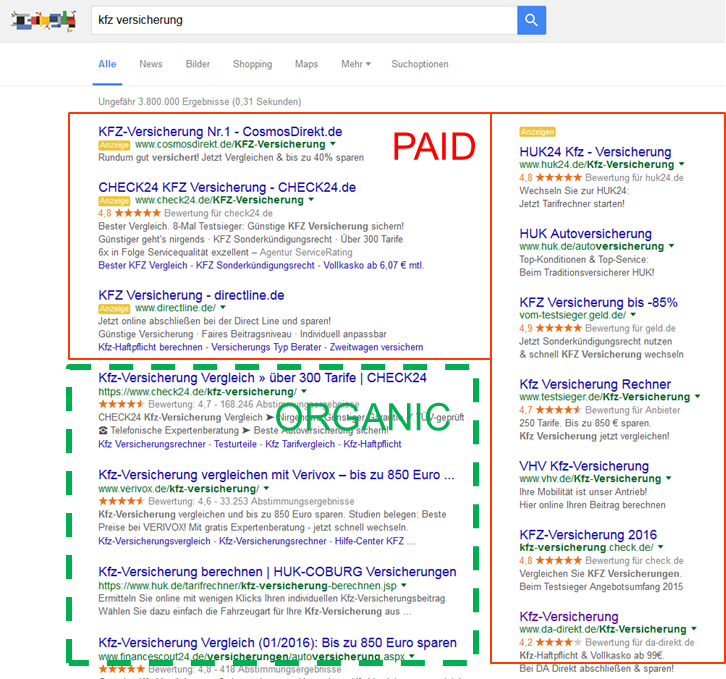Click the 'Kfz Versicherungsrechner' sitelink

(x=152, y=444)
